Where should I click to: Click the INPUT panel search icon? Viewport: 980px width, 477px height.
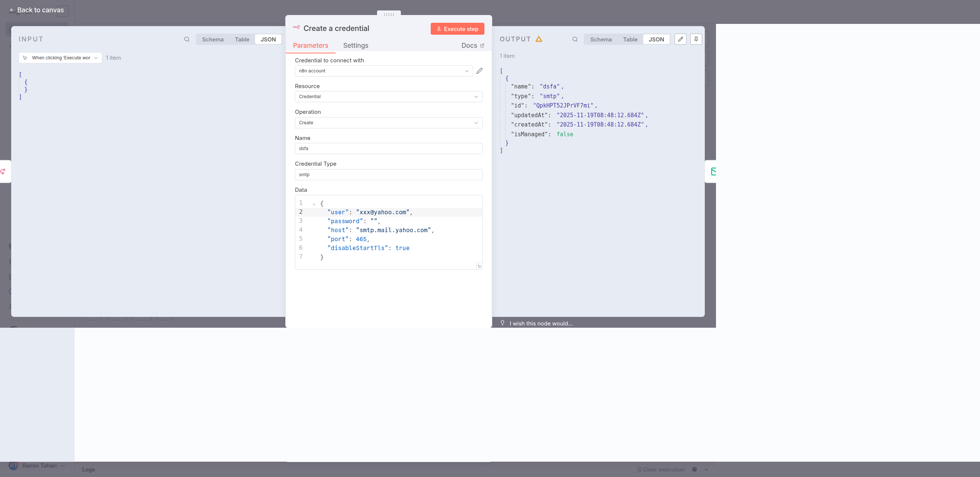[x=186, y=39]
